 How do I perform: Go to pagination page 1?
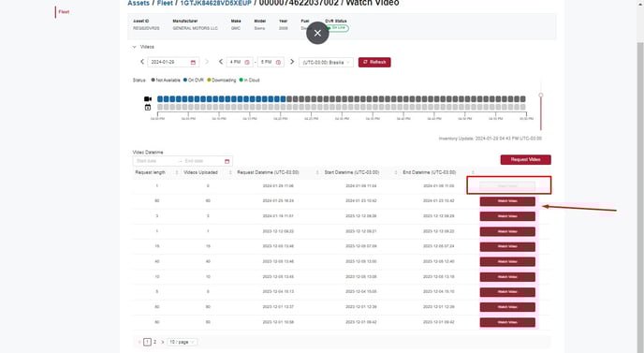tap(148, 342)
